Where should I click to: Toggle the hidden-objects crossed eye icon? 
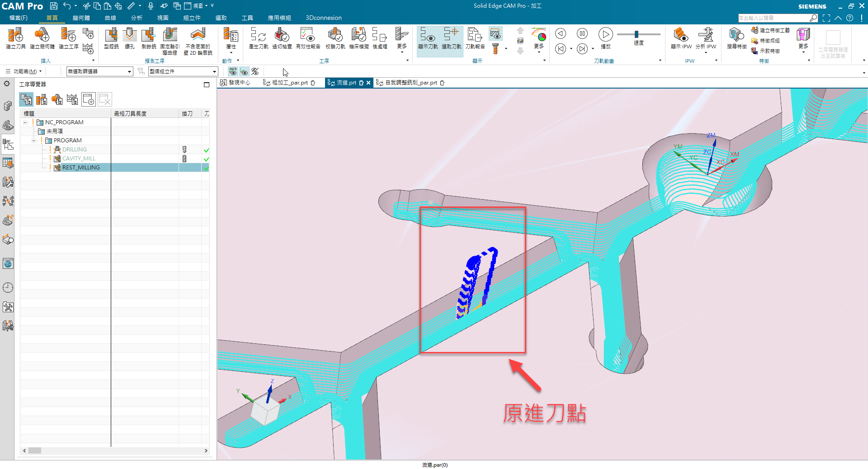tap(255, 71)
